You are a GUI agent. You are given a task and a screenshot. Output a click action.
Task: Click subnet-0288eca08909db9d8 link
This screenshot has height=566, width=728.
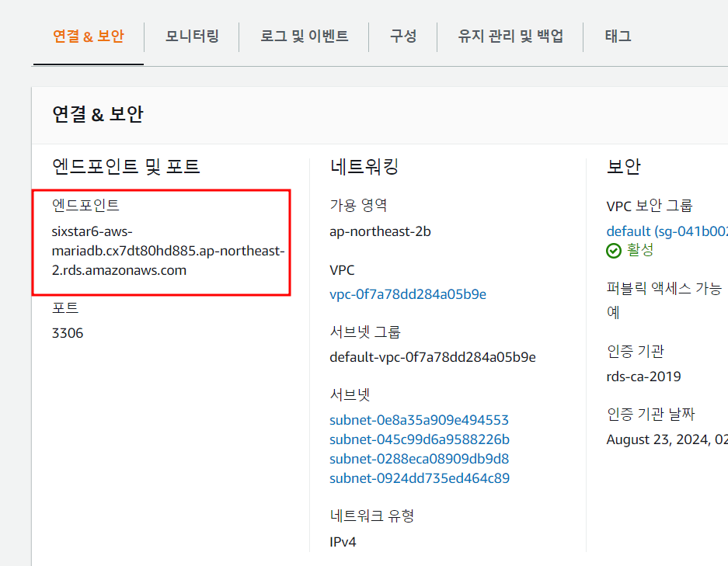coord(419,459)
